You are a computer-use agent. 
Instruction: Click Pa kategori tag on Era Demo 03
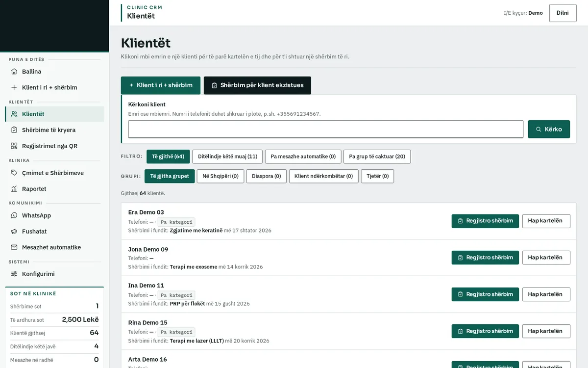176,222
